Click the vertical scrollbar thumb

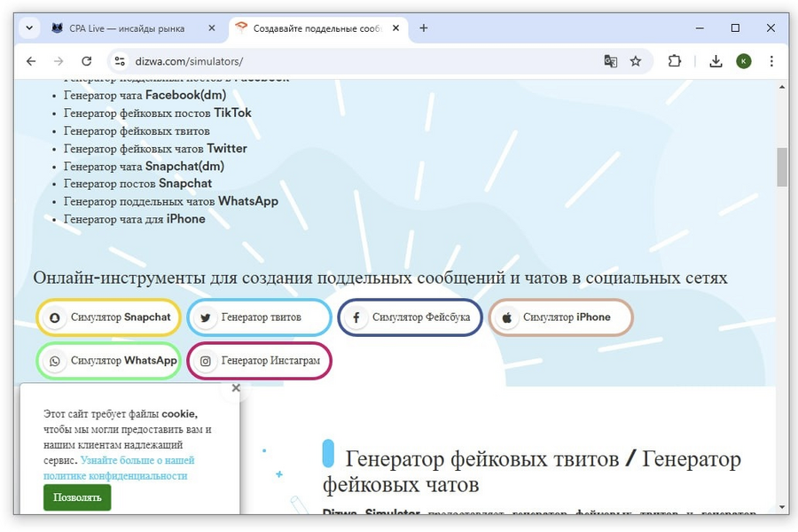(x=782, y=167)
